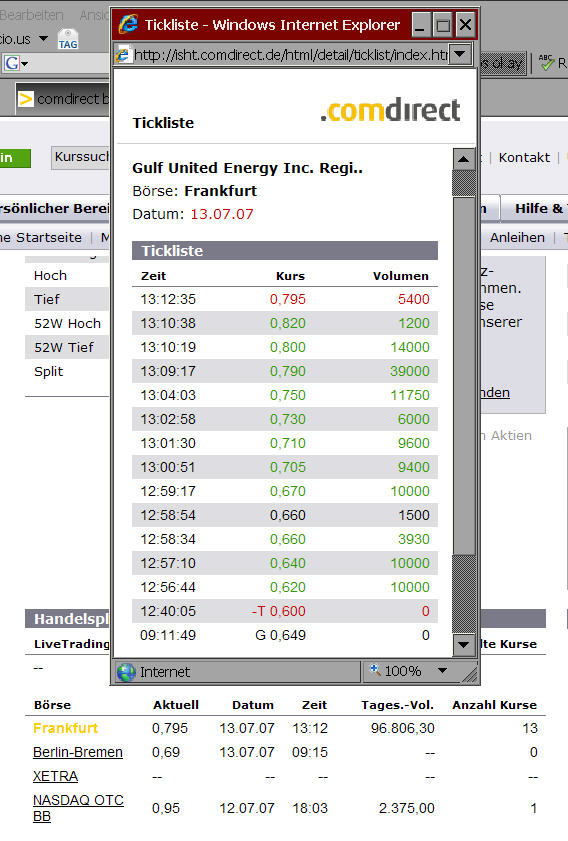Screen dimensions: 568x841
Task: Open the zoom level dropdown arrow
Action: pos(442,670)
